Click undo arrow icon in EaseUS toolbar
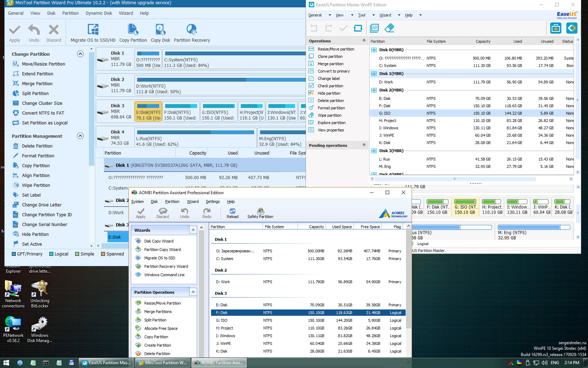 (x=314, y=28)
